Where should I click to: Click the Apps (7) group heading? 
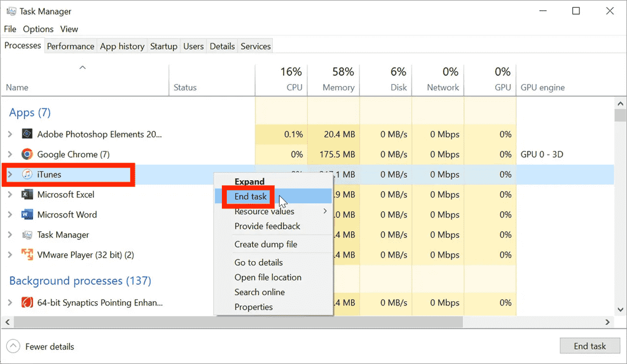[x=30, y=113]
